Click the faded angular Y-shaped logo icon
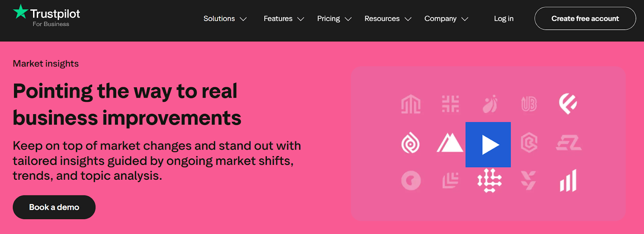This screenshot has width=644, height=234. pos(528,180)
